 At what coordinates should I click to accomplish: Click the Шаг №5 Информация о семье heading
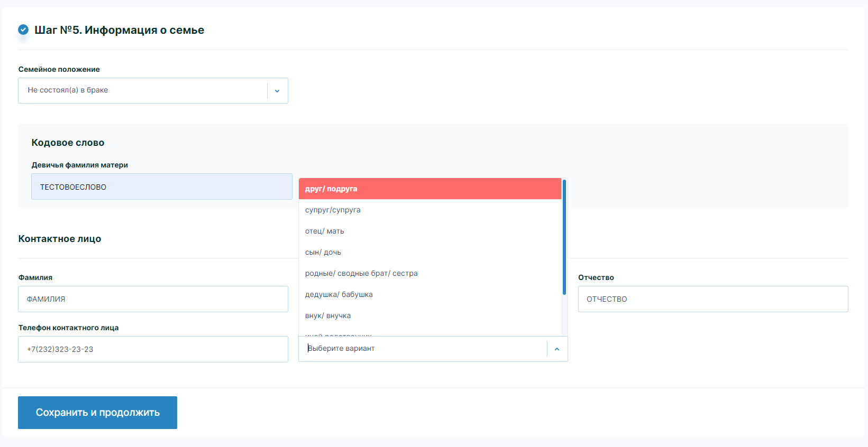tap(119, 30)
